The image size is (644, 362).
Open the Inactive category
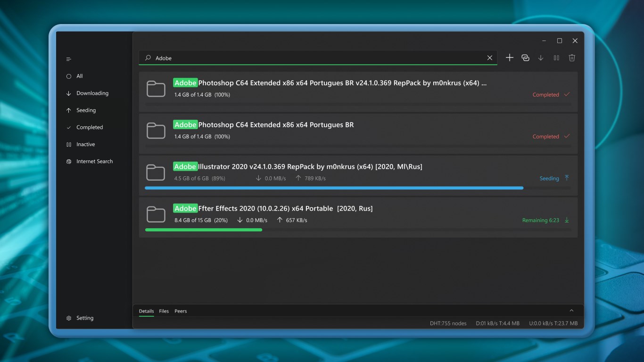pos(86,144)
